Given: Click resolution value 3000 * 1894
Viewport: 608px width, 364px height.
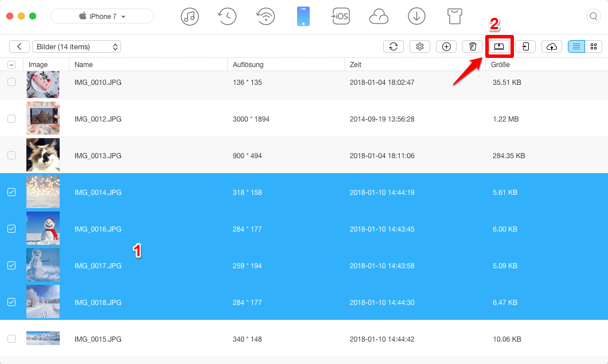Looking at the screenshot, I should [x=251, y=119].
